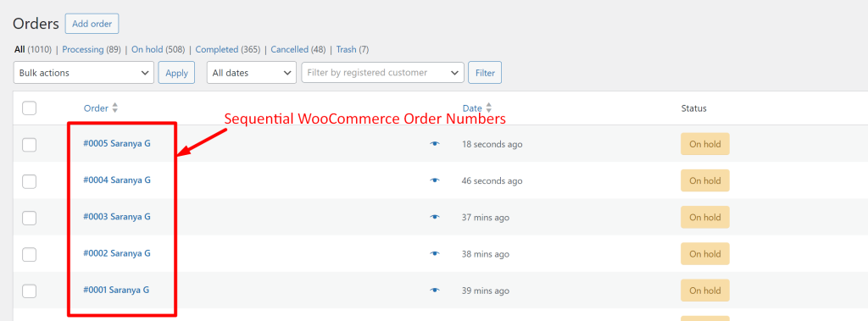Click the Add order button
The width and height of the screenshot is (868, 321).
click(x=92, y=24)
